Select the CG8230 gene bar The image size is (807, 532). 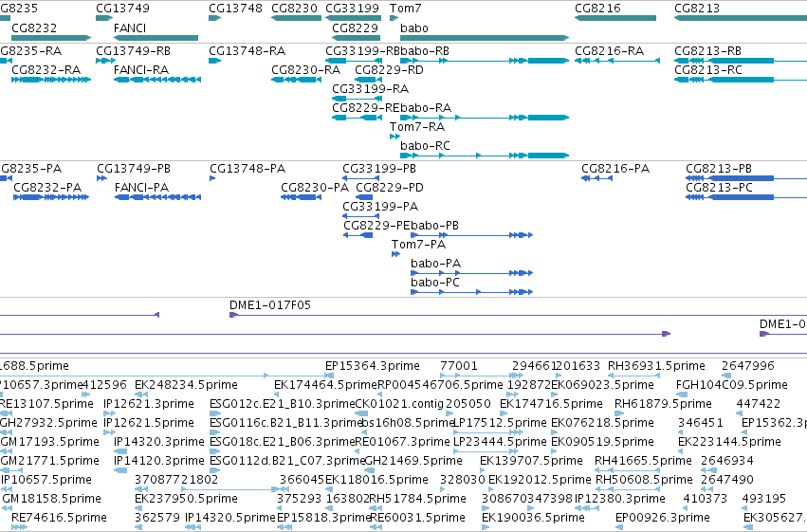(297, 18)
